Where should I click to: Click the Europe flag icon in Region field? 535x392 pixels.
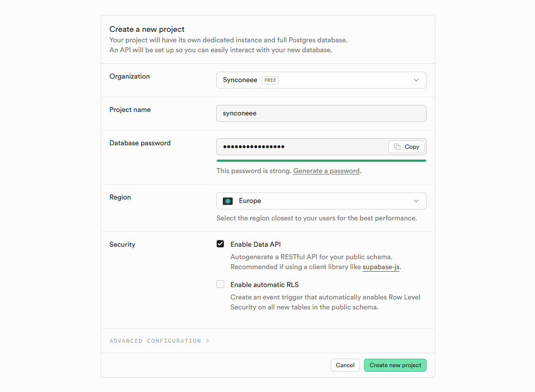pyautogui.click(x=227, y=201)
